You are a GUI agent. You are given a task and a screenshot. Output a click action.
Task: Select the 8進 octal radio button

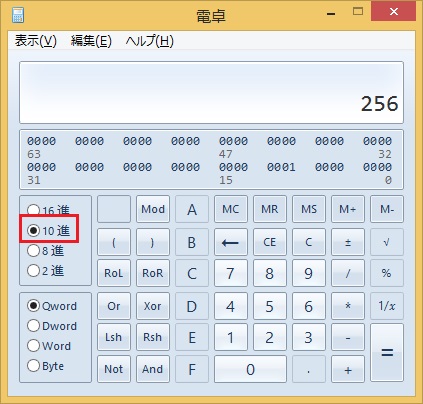click(46, 251)
